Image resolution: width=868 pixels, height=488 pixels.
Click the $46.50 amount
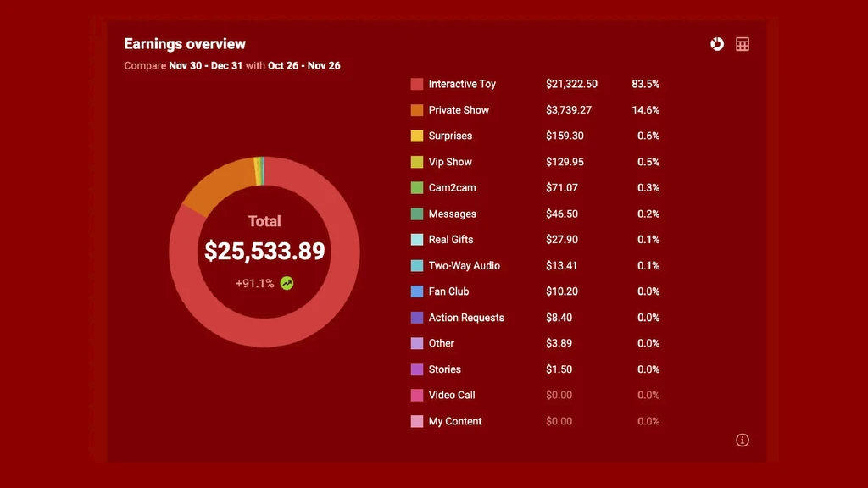(562, 213)
